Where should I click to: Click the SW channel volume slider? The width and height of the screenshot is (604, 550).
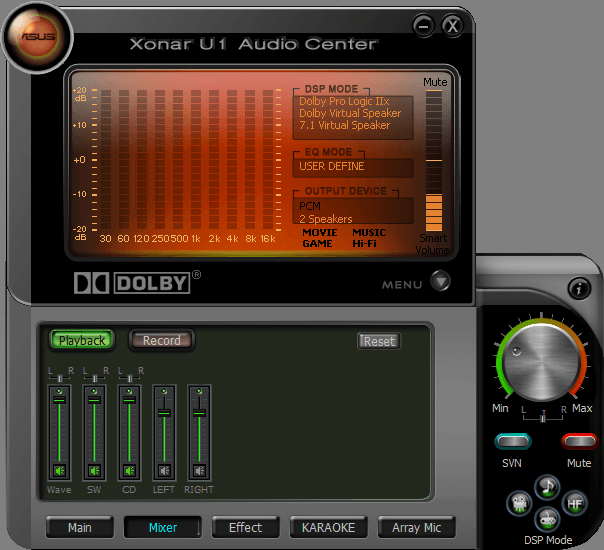[x=94, y=400]
